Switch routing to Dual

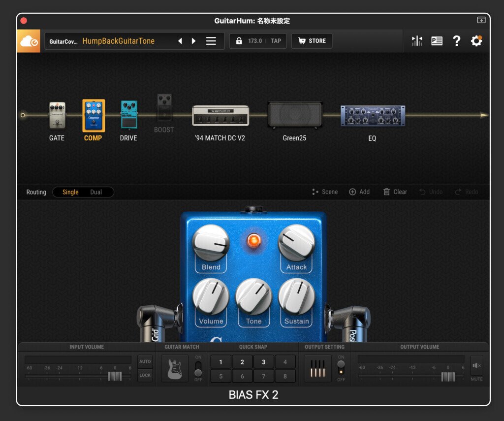(x=96, y=192)
